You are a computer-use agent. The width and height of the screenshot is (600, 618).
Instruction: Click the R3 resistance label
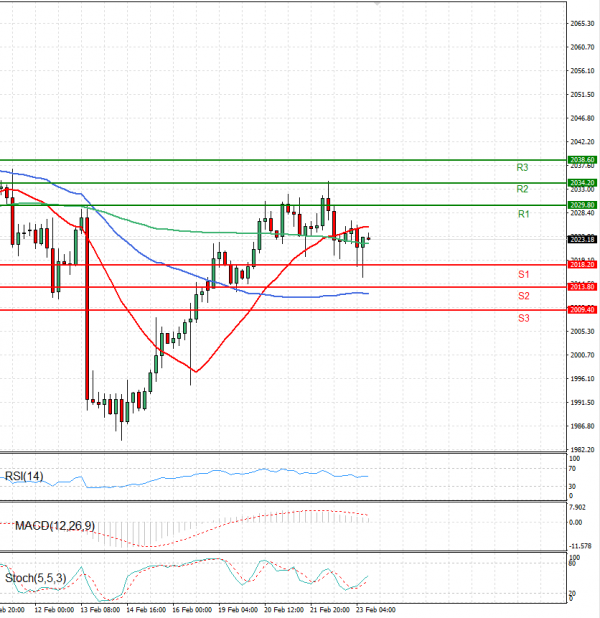pyautogui.click(x=522, y=168)
